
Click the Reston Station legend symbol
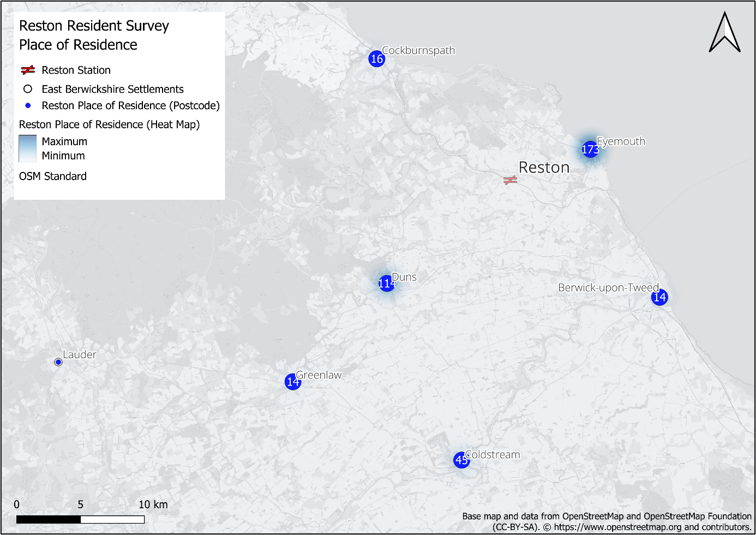[x=28, y=70]
